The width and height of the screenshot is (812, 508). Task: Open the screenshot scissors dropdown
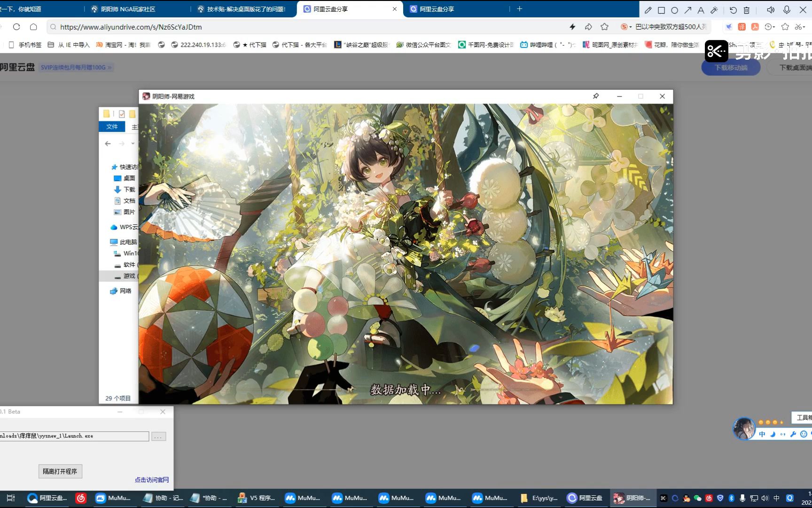[x=800, y=27]
